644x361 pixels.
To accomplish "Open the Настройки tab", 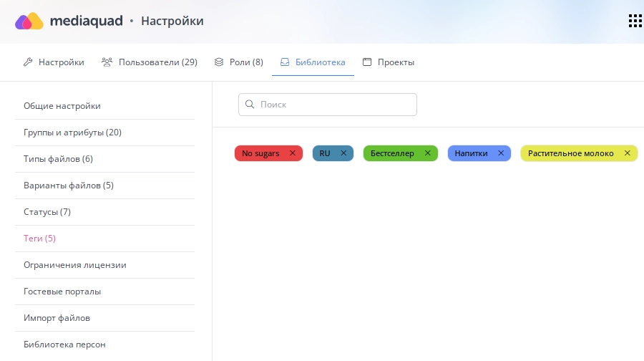I will pyautogui.click(x=54, y=62).
